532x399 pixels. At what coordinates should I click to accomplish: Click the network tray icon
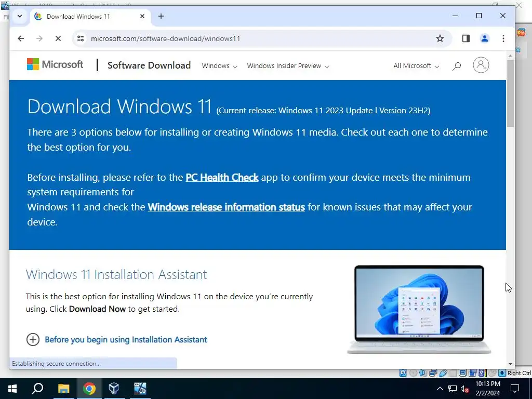click(453, 389)
